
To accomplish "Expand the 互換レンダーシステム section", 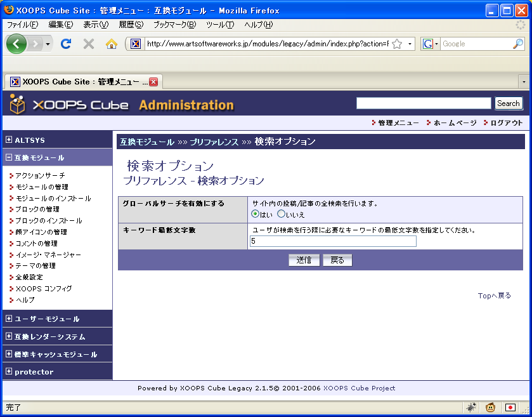I will [x=9, y=336].
